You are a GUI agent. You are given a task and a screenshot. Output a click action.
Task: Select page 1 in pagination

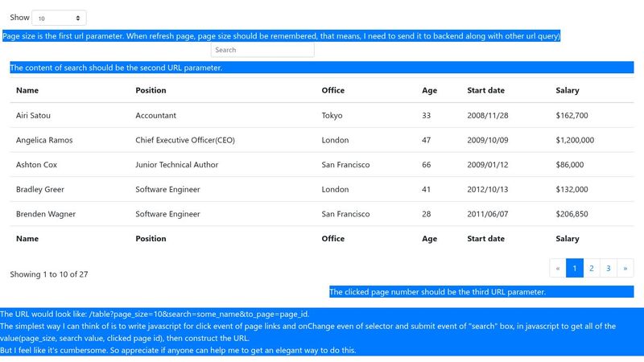[x=575, y=268]
